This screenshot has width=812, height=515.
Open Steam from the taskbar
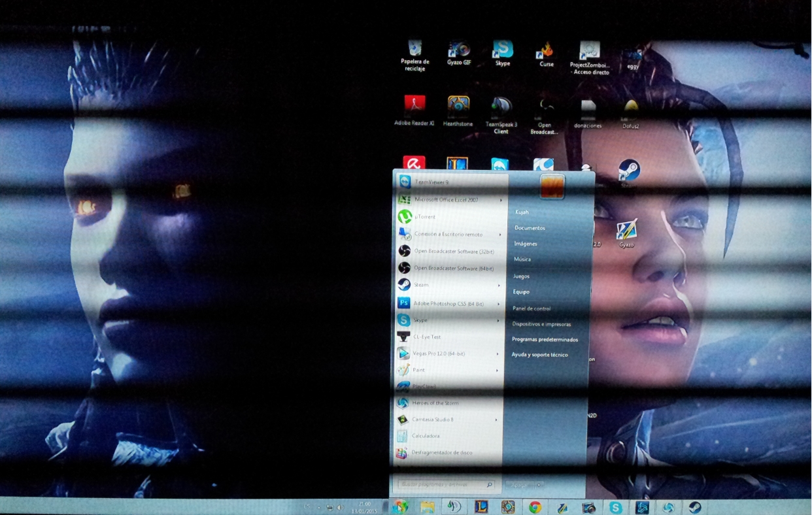coord(694,507)
